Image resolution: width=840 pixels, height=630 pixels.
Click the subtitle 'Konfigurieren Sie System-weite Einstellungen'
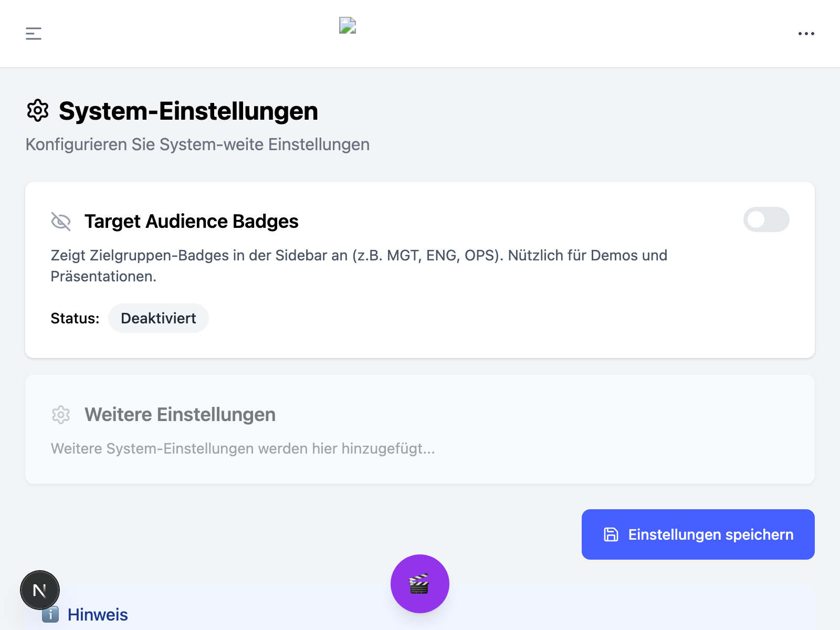(197, 144)
